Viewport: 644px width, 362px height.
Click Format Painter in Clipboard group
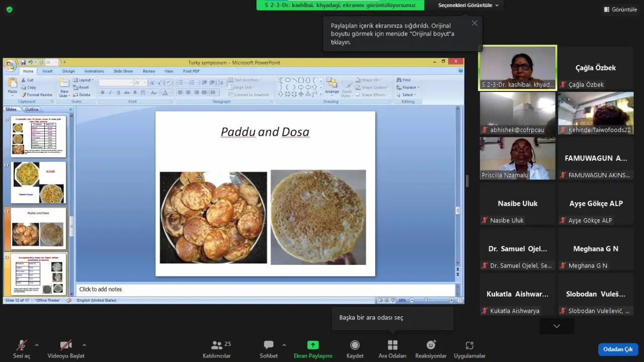(x=37, y=95)
